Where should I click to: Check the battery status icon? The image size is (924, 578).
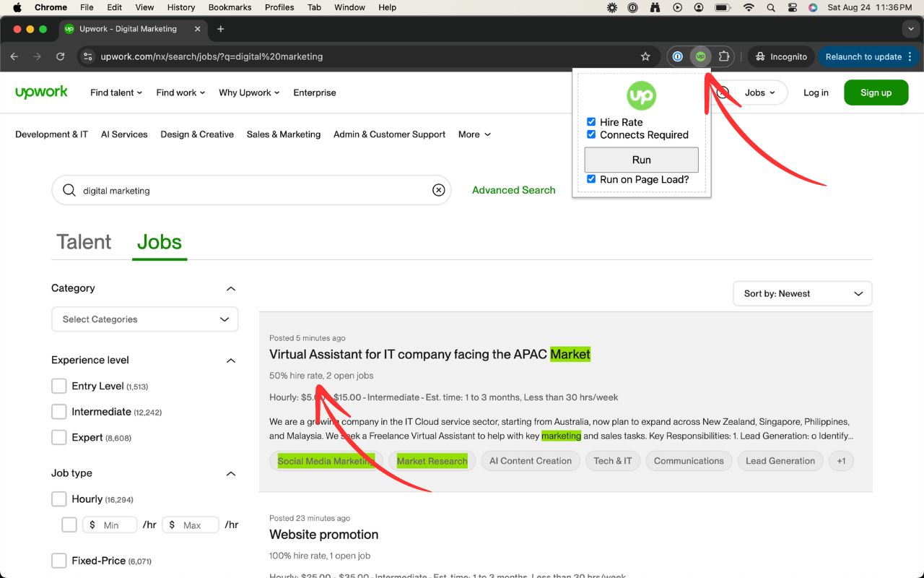coord(723,7)
